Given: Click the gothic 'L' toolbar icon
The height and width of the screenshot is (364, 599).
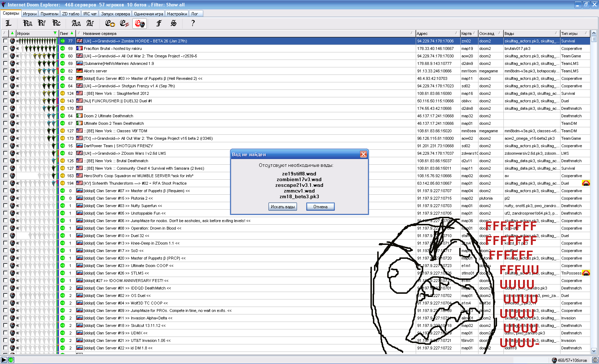Looking at the screenshot, I should [x=9, y=23].
